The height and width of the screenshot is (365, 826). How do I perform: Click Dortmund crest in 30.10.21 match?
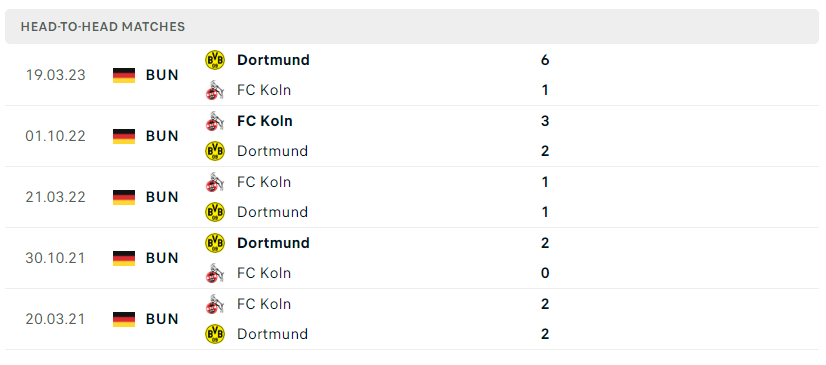[x=214, y=243]
